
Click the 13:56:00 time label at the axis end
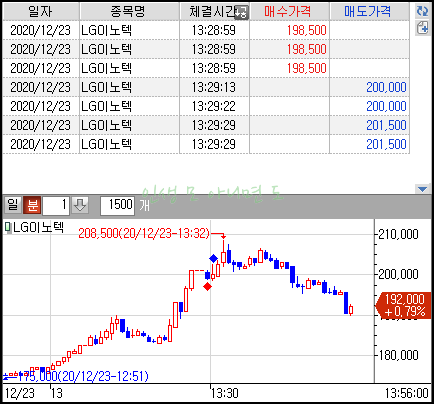[x=407, y=394]
